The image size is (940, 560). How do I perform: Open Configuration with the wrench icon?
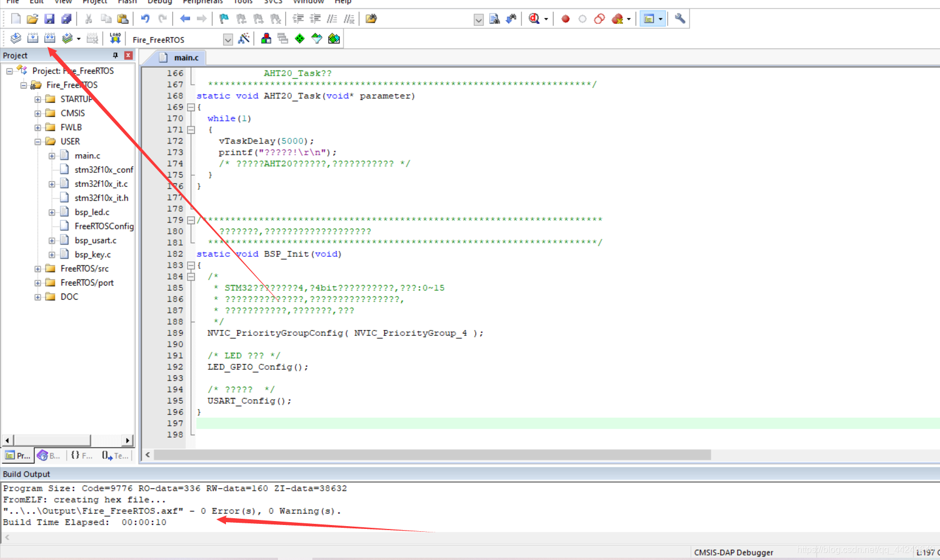tap(680, 19)
